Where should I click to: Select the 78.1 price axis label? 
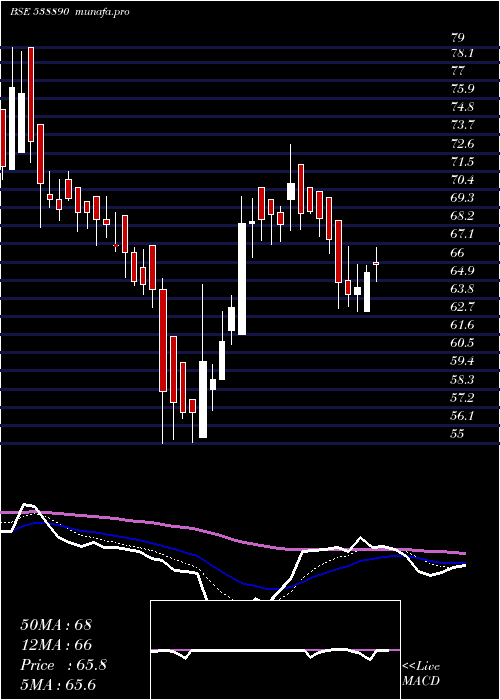(x=462, y=53)
